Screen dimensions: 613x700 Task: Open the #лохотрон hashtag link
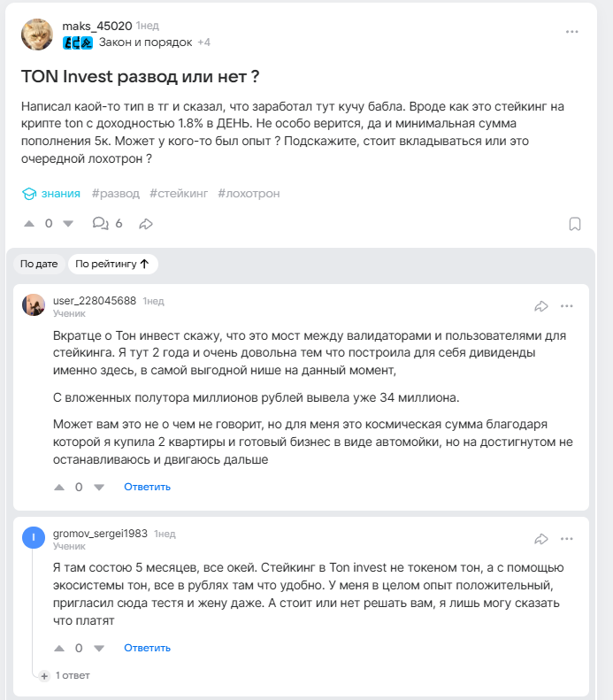(249, 193)
